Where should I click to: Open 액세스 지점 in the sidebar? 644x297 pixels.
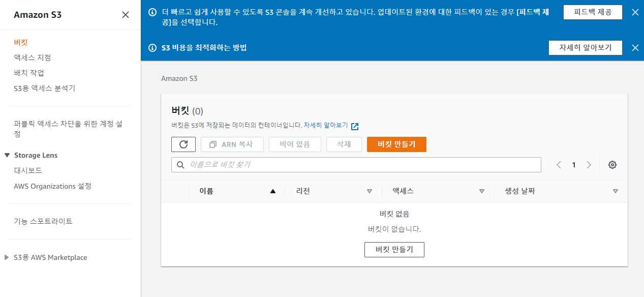(33, 57)
